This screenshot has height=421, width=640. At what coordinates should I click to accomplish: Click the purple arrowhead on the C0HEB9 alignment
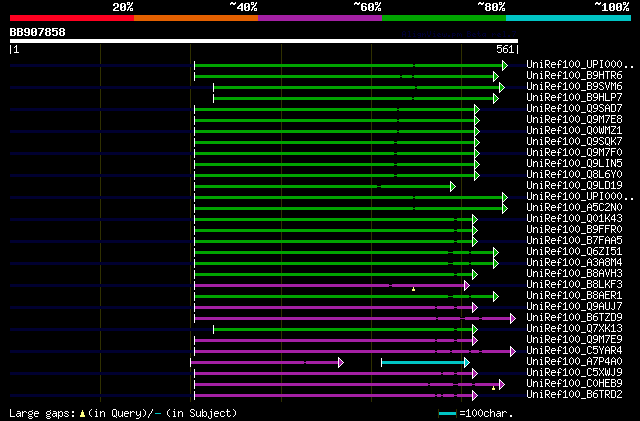(502, 385)
